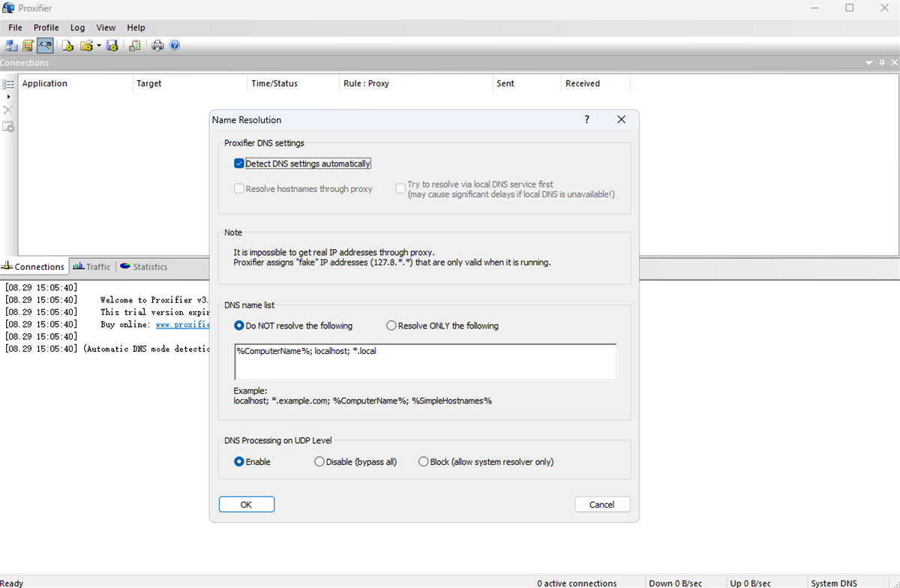
Task: Sort by Time/Status column header
Action: (294, 84)
